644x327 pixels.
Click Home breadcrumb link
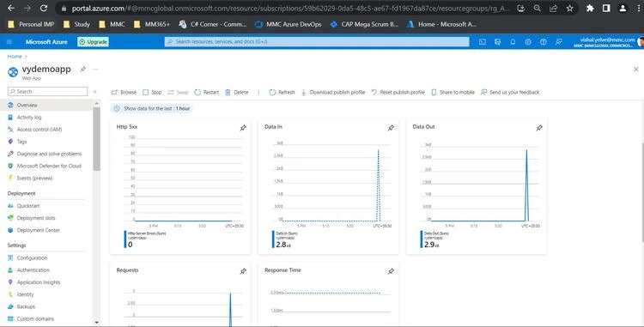pyautogui.click(x=15, y=56)
